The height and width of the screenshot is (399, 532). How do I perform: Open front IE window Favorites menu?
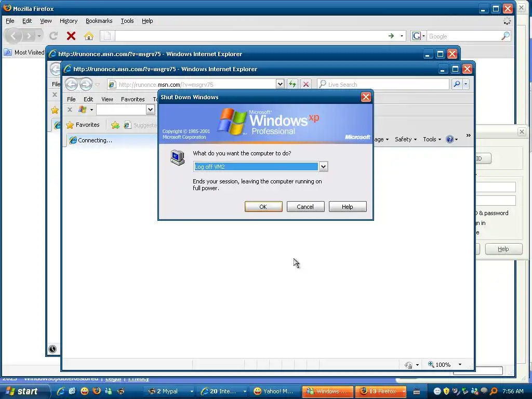pos(132,99)
